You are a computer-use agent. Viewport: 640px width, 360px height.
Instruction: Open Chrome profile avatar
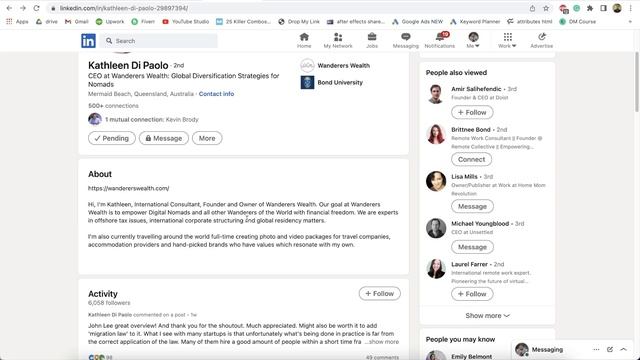tap(617, 8)
